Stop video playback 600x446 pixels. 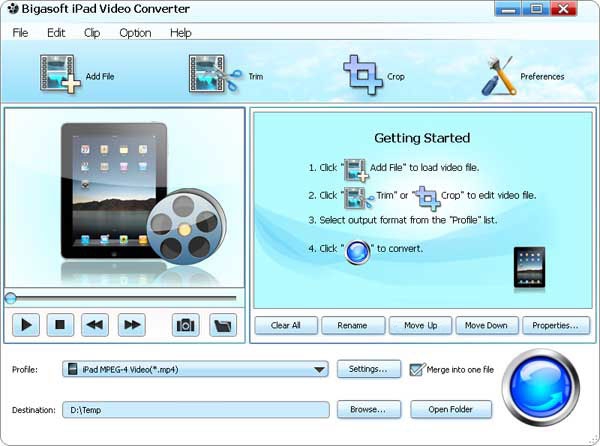click(60, 325)
